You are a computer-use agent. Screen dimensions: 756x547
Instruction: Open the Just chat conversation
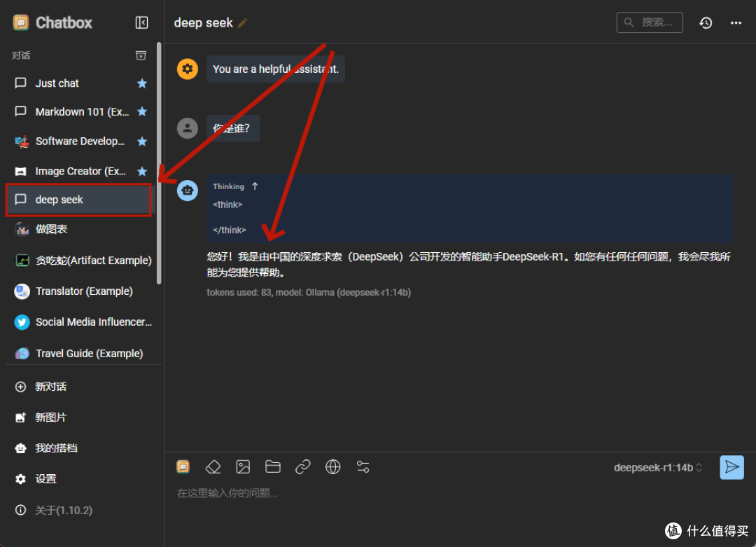(81, 83)
